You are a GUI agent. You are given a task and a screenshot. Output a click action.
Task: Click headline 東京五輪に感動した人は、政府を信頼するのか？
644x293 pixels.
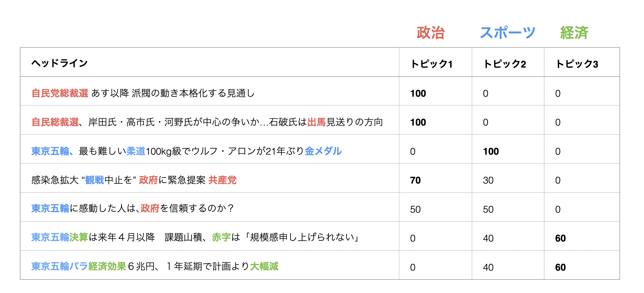133,208
